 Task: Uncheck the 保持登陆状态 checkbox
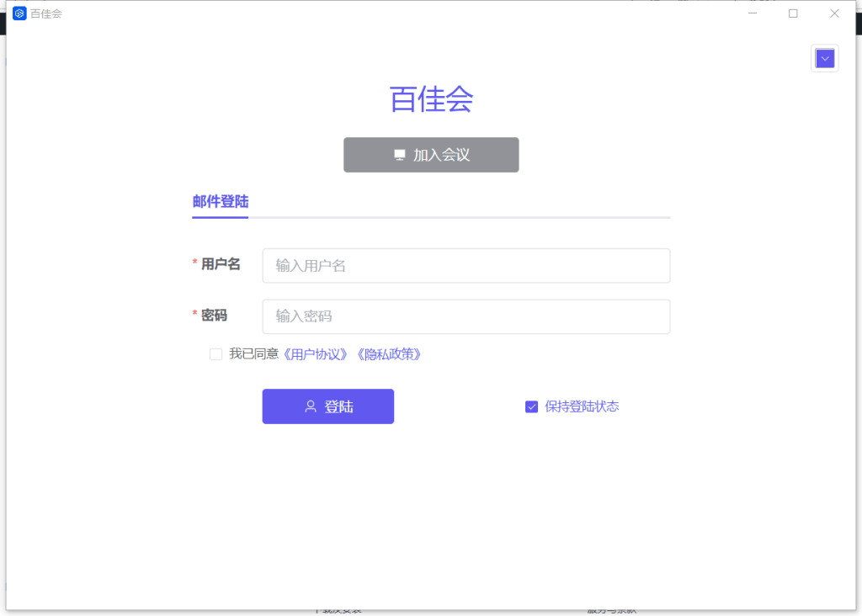point(532,406)
